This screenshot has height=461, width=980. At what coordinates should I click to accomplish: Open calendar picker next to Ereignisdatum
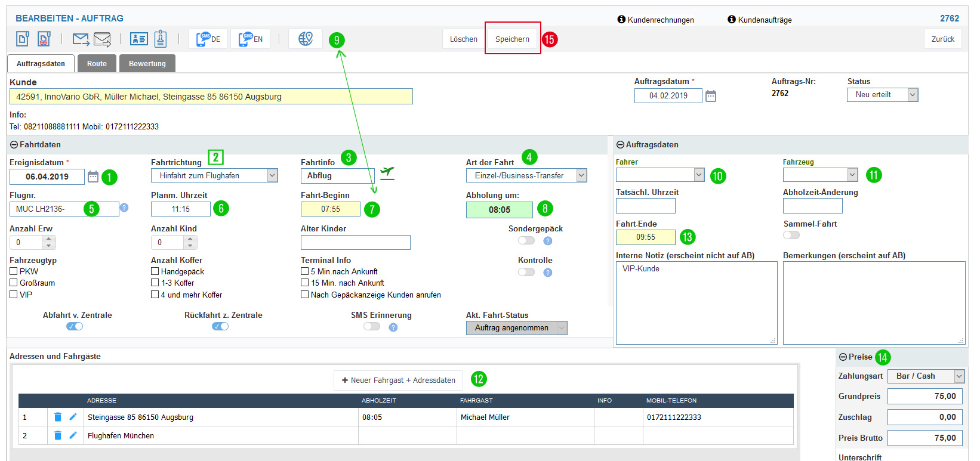93,177
